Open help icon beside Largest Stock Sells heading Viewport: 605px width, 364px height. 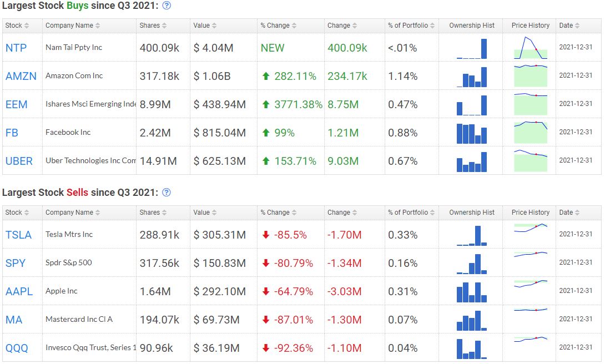pos(167,193)
